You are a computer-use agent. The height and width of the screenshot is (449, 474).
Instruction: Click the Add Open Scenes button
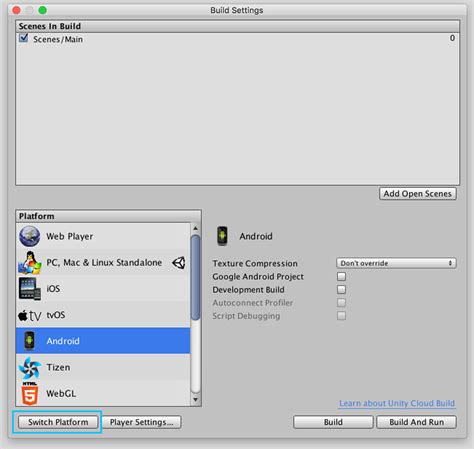click(x=418, y=194)
